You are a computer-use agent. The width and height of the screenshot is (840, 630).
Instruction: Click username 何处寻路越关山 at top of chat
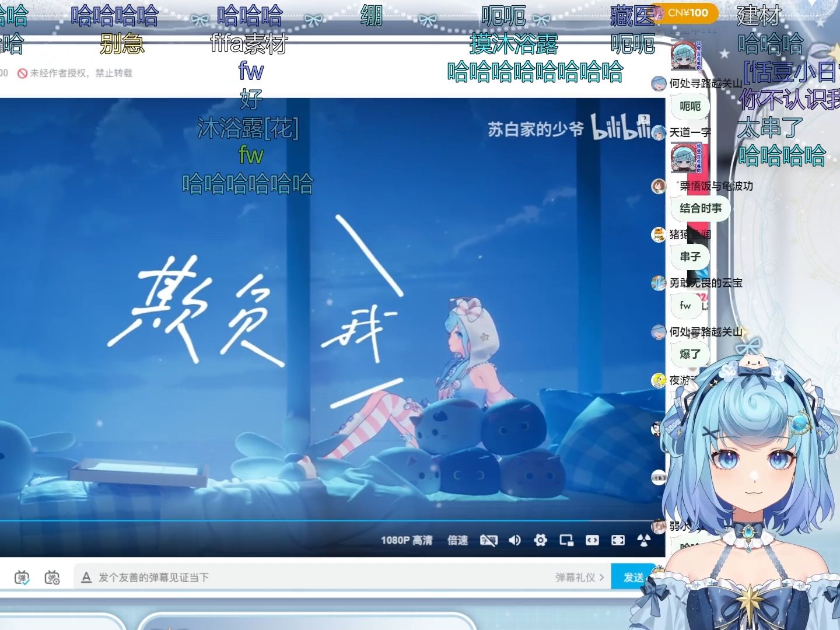click(705, 83)
